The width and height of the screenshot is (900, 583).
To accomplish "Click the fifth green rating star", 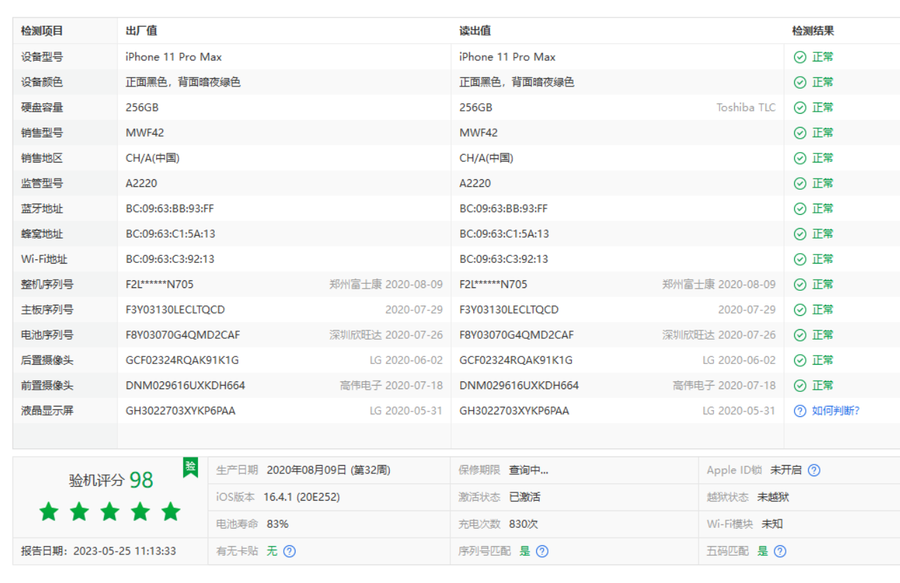I will tap(170, 511).
